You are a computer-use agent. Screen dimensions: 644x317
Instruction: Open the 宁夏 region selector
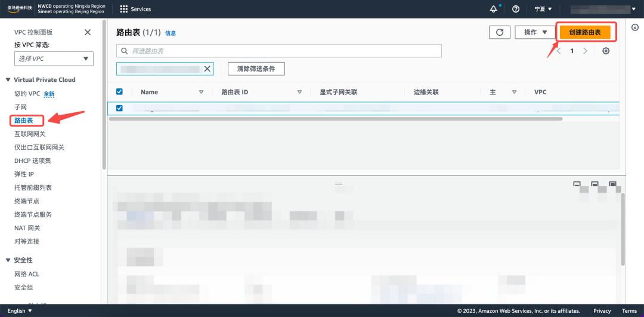(x=543, y=9)
